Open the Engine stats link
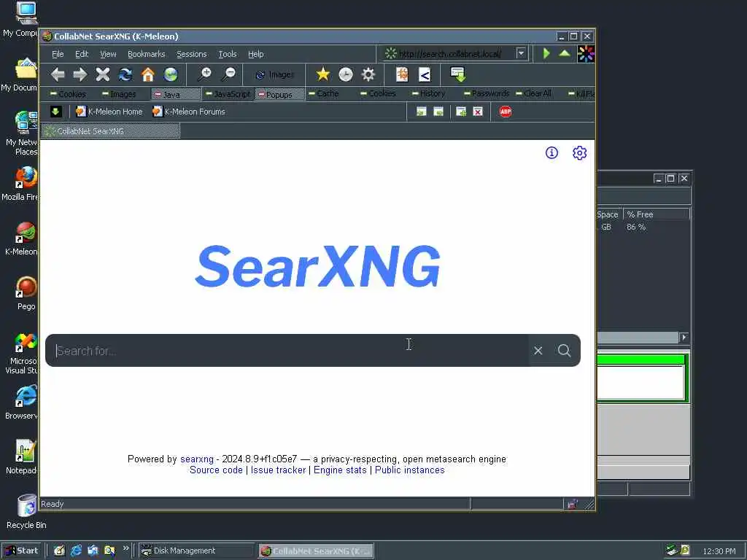The height and width of the screenshot is (560, 747). coord(340,470)
